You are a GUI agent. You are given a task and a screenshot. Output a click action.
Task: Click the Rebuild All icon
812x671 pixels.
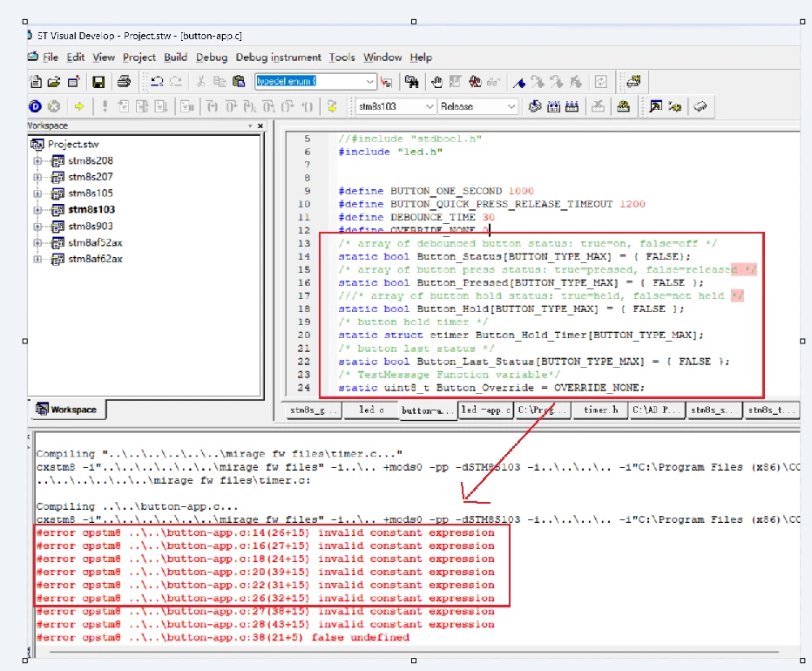[572, 106]
